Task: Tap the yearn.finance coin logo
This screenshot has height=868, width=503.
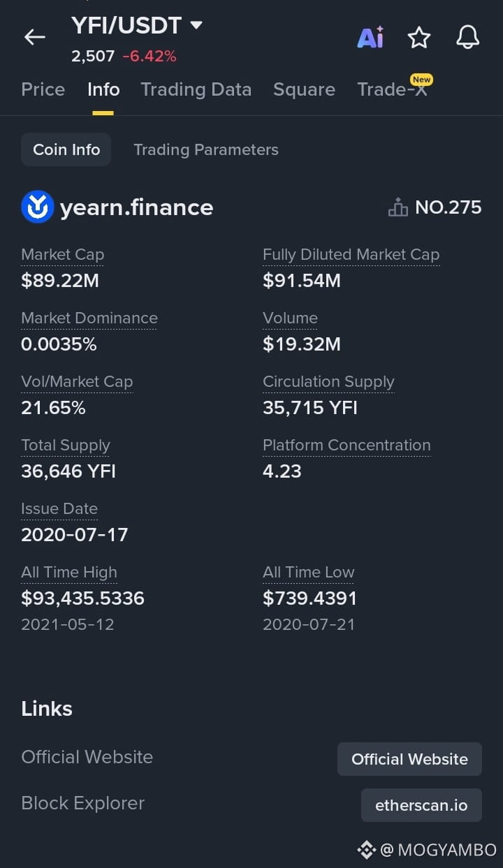Action: tap(38, 207)
